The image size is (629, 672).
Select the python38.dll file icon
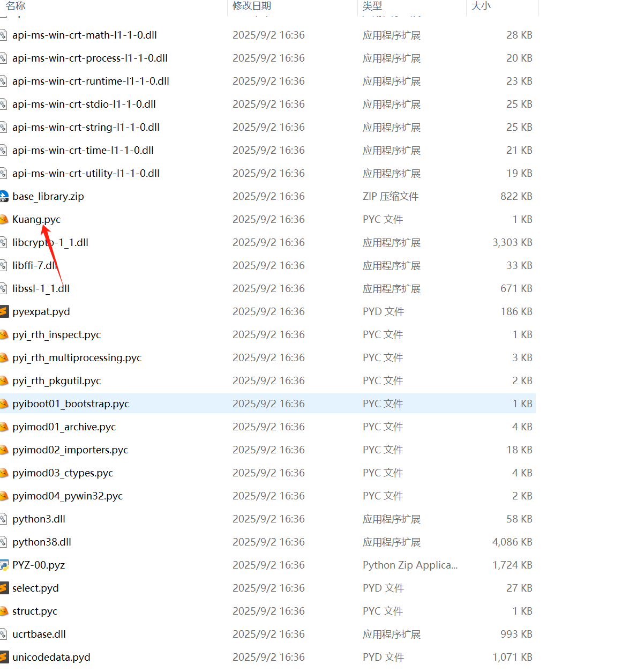pyautogui.click(x=4, y=542)
